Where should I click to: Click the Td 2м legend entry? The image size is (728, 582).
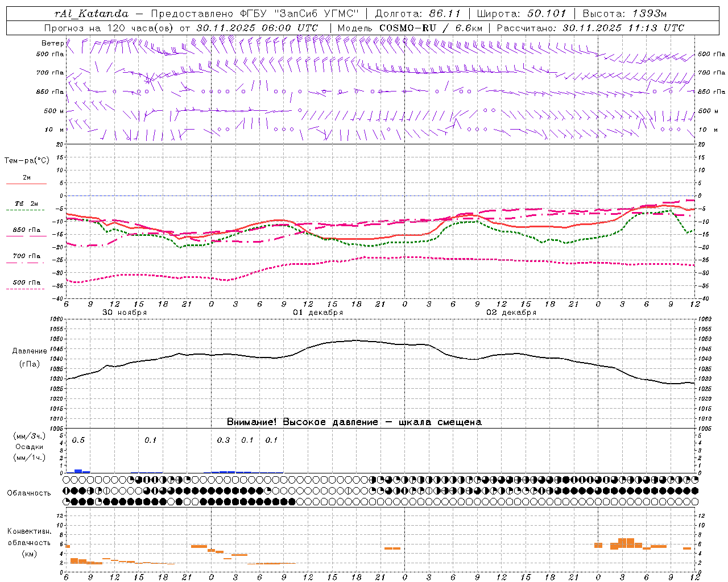click(x=27, y=203)
